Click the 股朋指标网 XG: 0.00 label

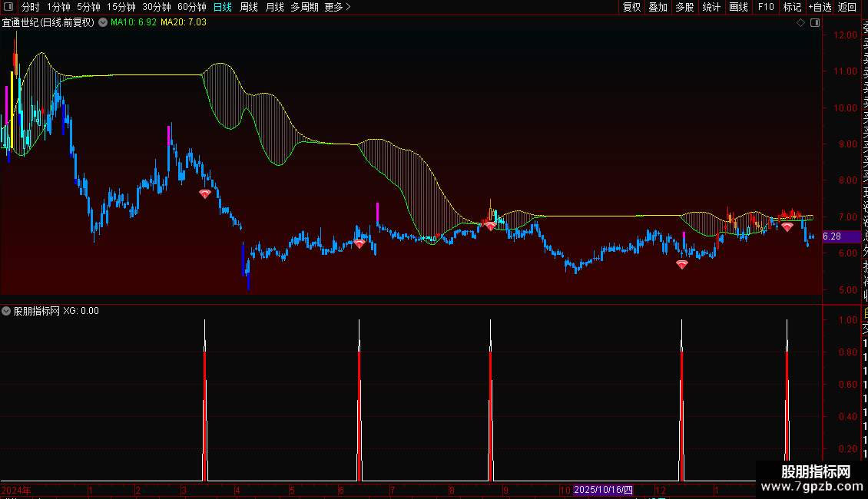tap(56, 311)
